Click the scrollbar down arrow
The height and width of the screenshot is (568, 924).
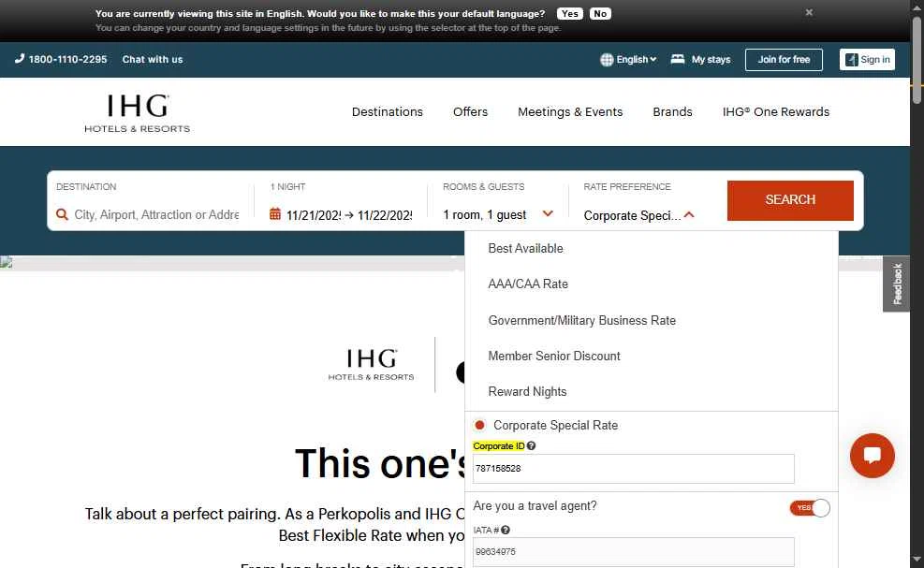click(x=917, y=560)
